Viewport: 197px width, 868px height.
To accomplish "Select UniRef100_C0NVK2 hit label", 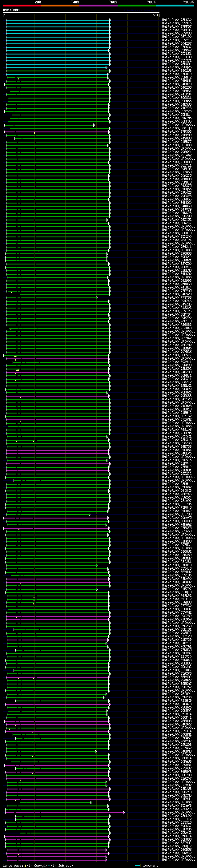I will 177,853.
